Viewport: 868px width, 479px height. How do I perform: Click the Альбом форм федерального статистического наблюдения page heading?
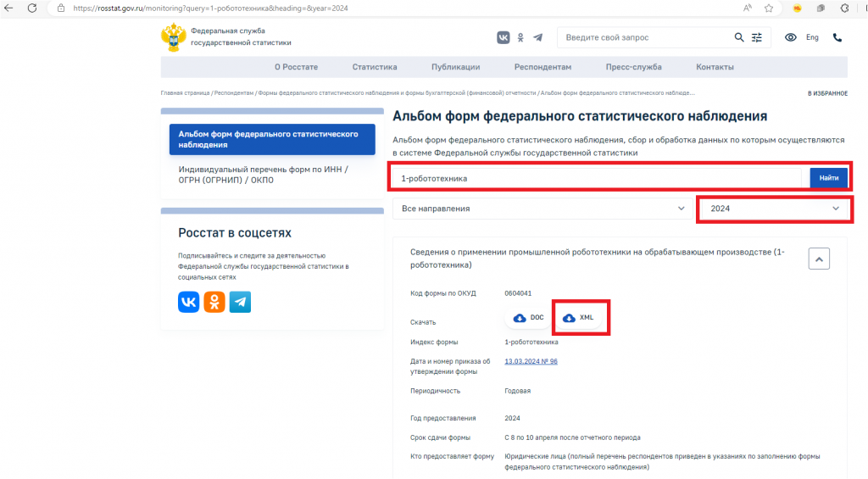(580, 116)
